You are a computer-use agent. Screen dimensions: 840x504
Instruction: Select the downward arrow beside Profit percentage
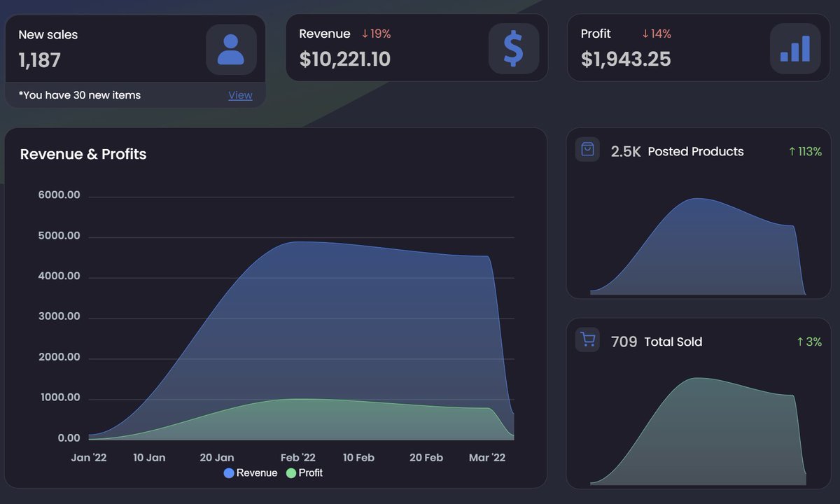click(647, 33)
